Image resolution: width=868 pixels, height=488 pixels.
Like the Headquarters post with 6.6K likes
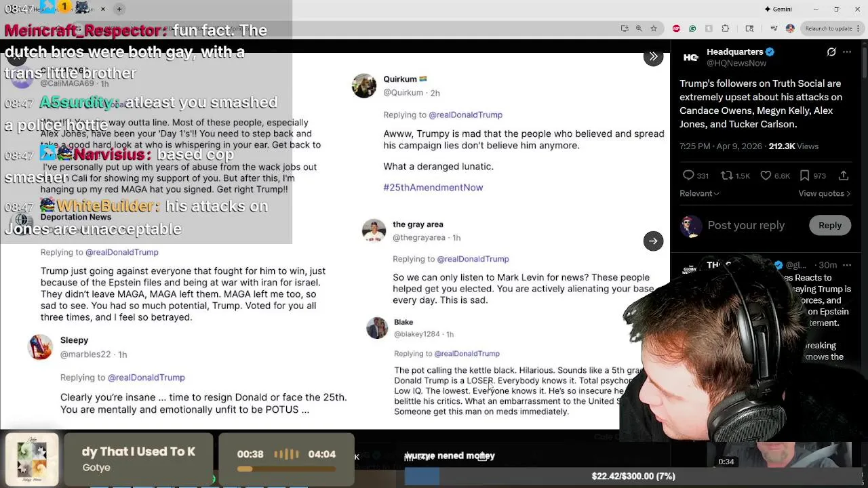click(775, 176)
